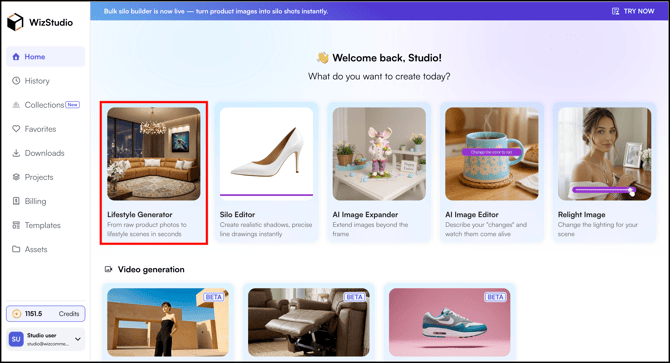Open the woman in black dress video card
Viewport: 670px width, 363px height.
[168, 322]
